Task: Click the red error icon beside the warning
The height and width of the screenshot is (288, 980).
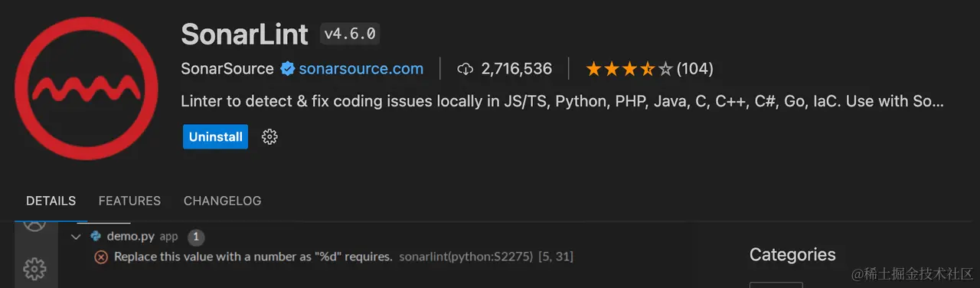Action: click(x=100, y=257)
